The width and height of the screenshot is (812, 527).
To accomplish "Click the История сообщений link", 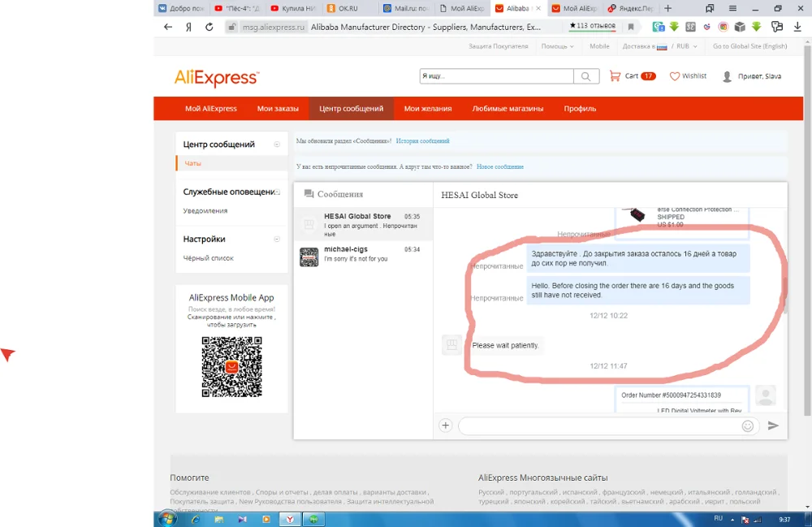I will tap(422, 140).
